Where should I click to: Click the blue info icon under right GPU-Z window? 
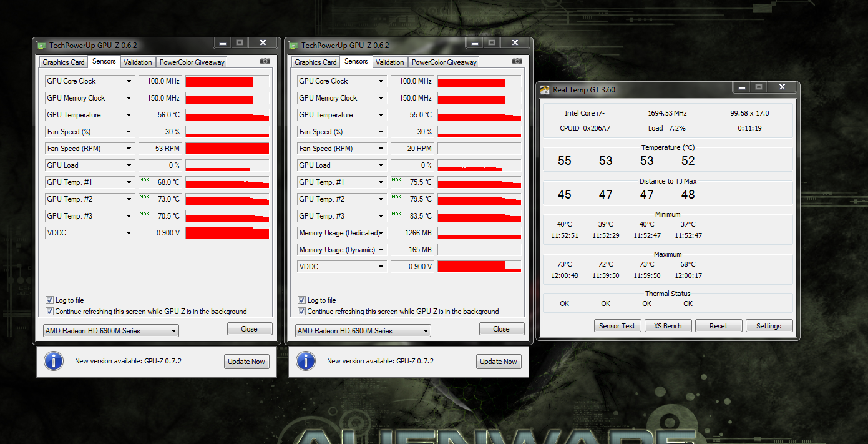(x=306, y=361)
